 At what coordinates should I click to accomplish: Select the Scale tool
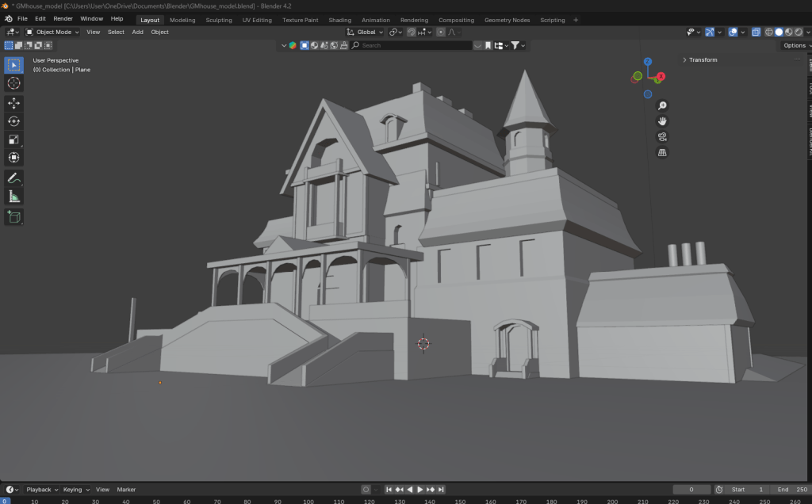(x=13, y=139)
